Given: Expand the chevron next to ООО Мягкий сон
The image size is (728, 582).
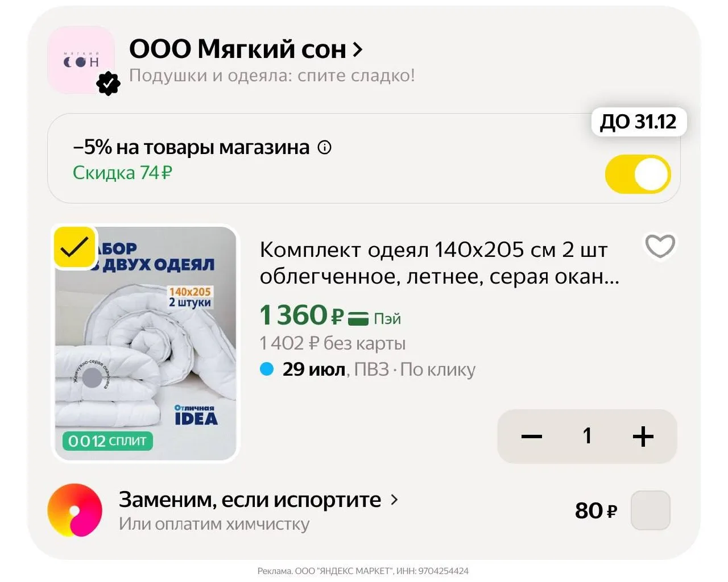Looking at the screenshot, I should pos(358,50).
